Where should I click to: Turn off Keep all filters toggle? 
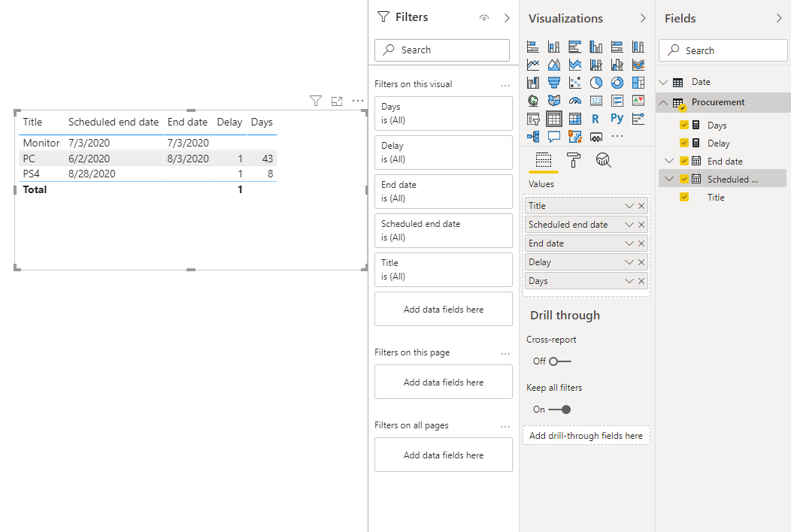pyautogui.click(x=559, y=410)
